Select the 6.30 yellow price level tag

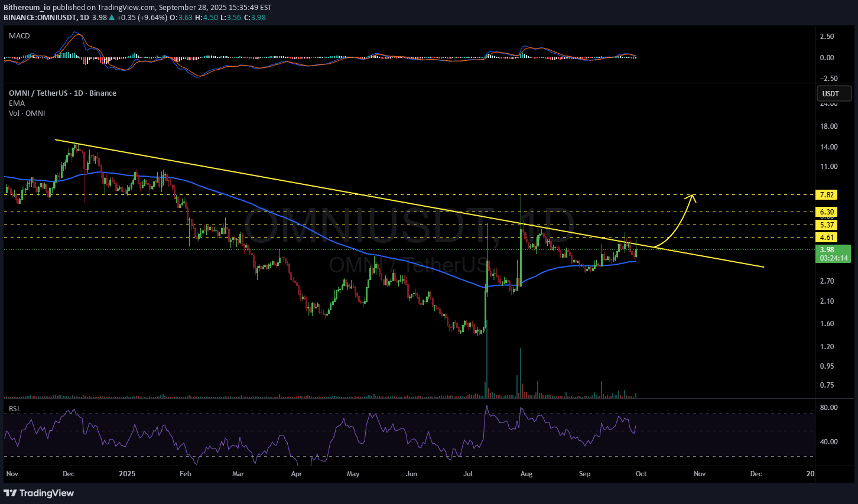click(x=826, y=212)
